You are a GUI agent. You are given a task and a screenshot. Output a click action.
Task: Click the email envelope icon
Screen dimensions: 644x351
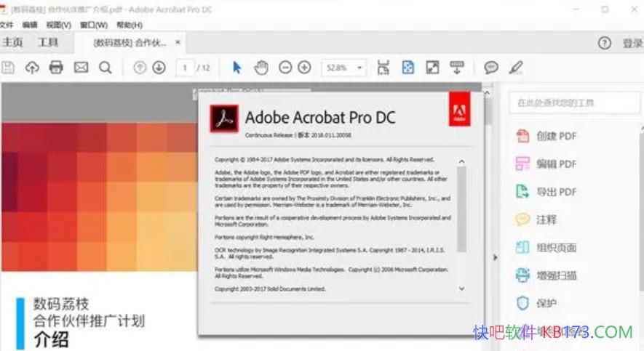tap(81, 68)
